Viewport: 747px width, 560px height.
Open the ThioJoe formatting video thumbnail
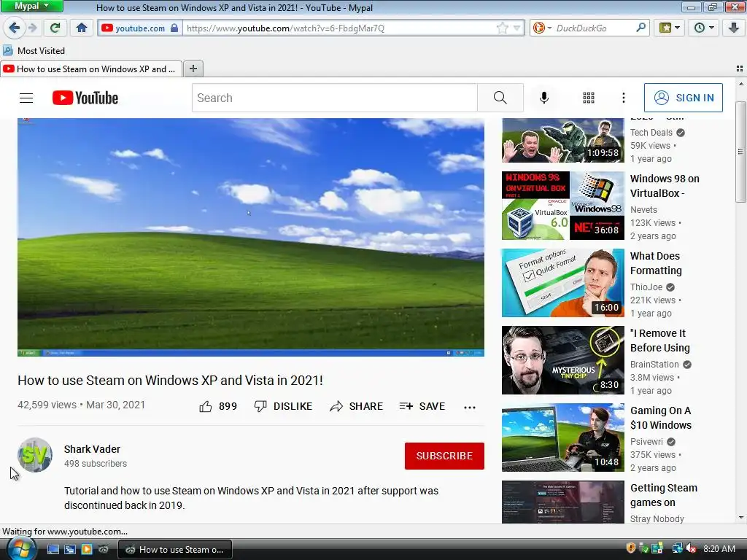(562, 283)
